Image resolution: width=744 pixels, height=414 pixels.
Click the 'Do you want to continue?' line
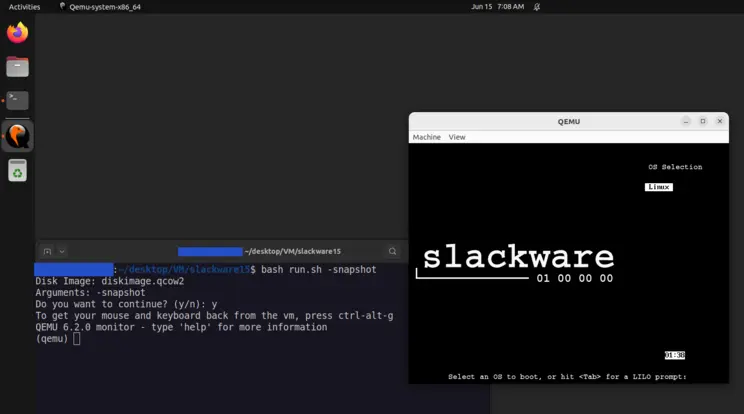pos(126,304)
